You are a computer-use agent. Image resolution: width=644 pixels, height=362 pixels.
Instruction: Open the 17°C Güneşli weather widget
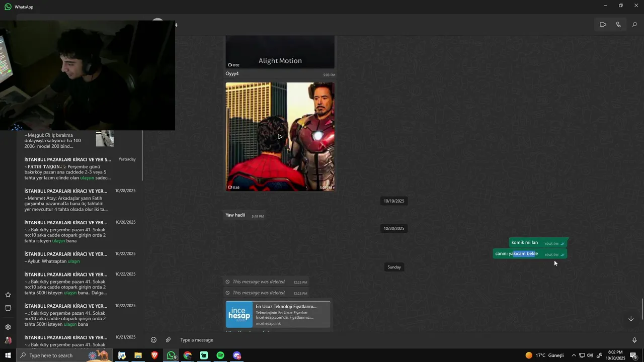point(544,355)
